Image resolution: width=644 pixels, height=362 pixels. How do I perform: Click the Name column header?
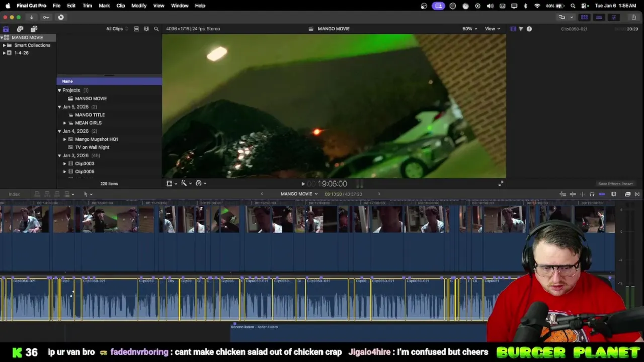click(x=109, y=81)
